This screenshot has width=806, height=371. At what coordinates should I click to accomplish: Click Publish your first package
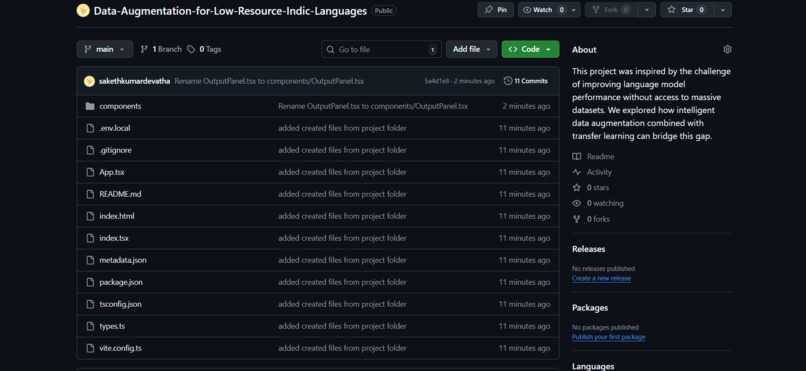[609, 337]
